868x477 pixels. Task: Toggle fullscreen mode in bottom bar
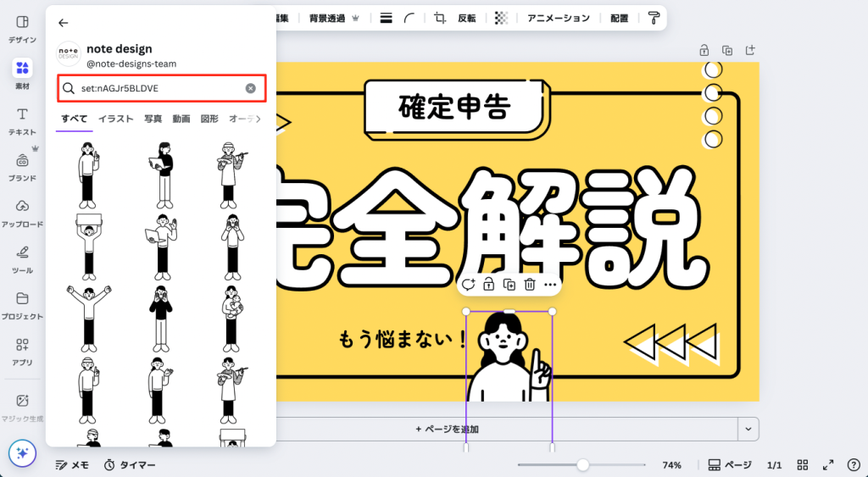point(828,465)
